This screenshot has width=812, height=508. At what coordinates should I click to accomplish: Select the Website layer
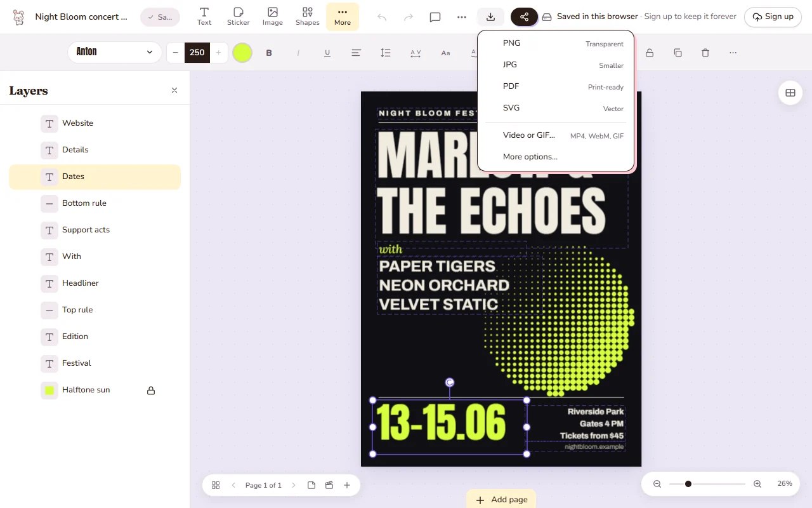coord(95,123)
